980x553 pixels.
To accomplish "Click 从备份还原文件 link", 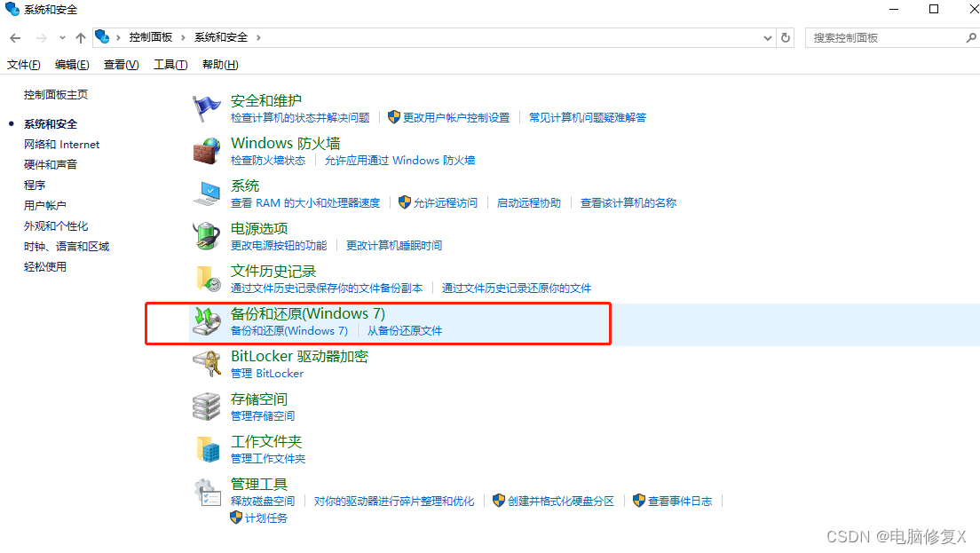I will coord(405,330).
